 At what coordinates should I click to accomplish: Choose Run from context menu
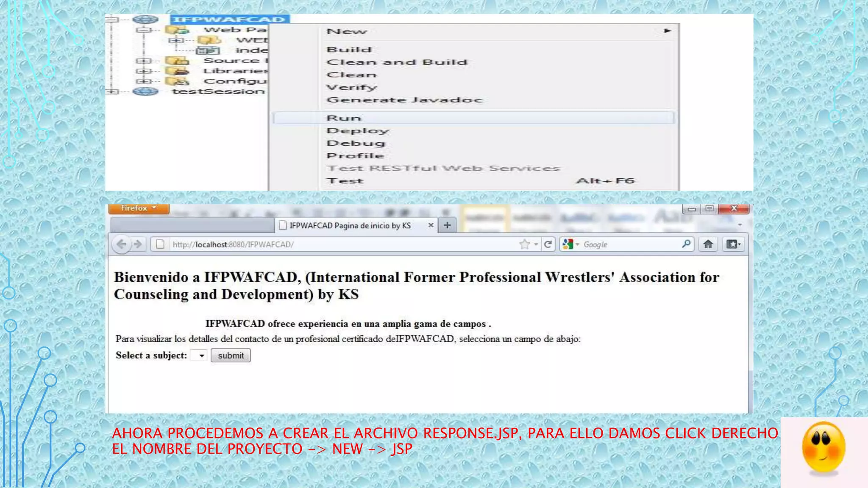pyautogui.click(x=474, y=118)
